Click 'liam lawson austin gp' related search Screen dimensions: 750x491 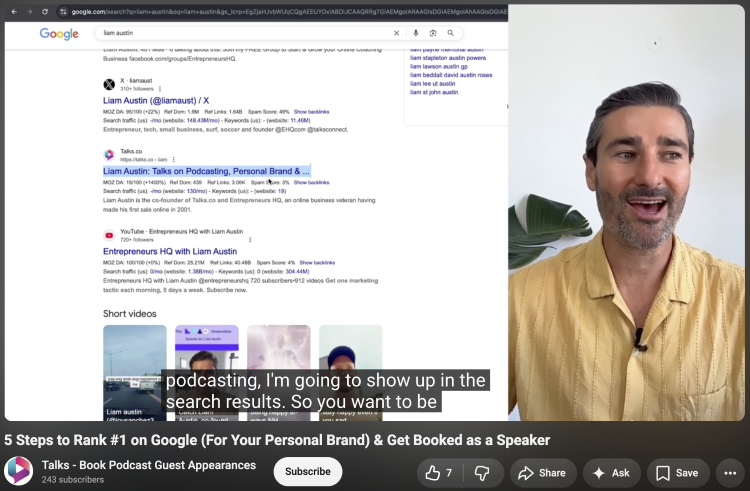pyautogui.click(x=439, y=66)
